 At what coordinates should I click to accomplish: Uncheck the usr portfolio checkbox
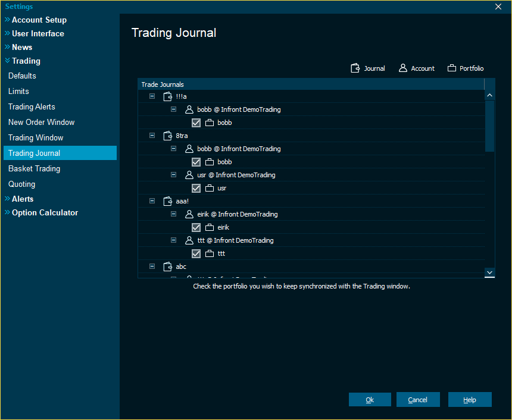tap(196, 188)
